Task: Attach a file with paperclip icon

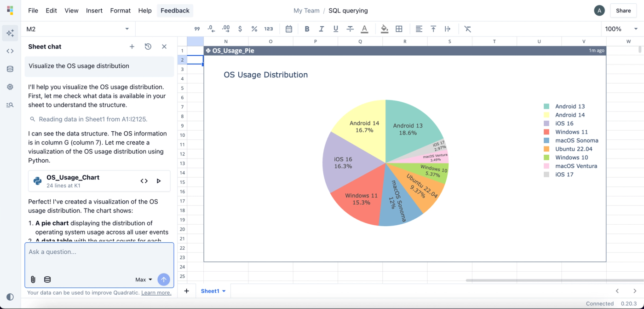Action: tap(33, 280)
